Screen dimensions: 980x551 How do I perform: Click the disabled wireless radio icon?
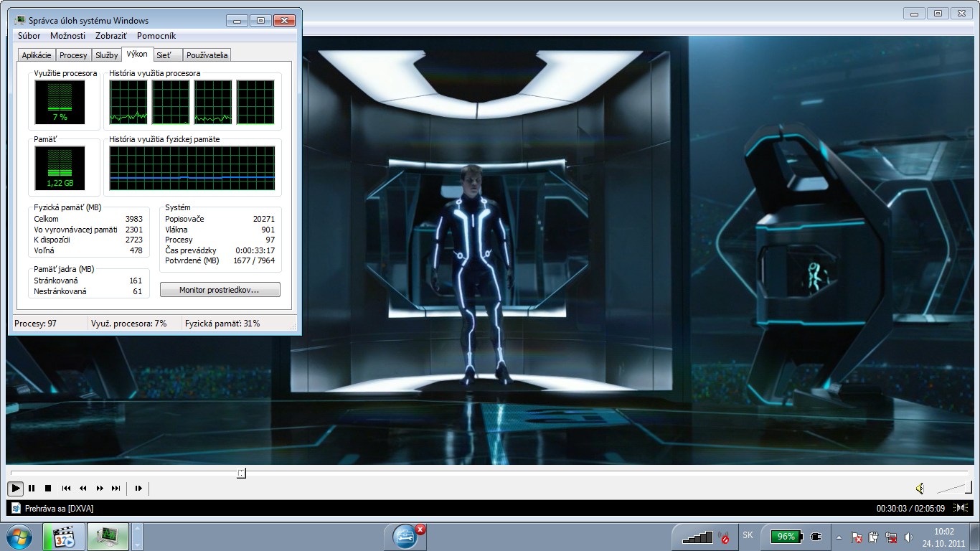tap(725, 537)
